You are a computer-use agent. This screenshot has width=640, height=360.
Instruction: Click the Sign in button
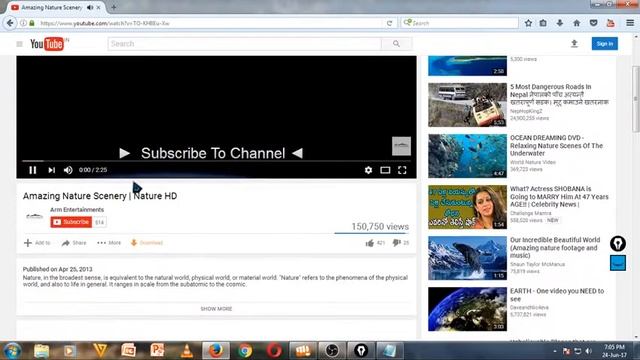[x=604, y=44]
